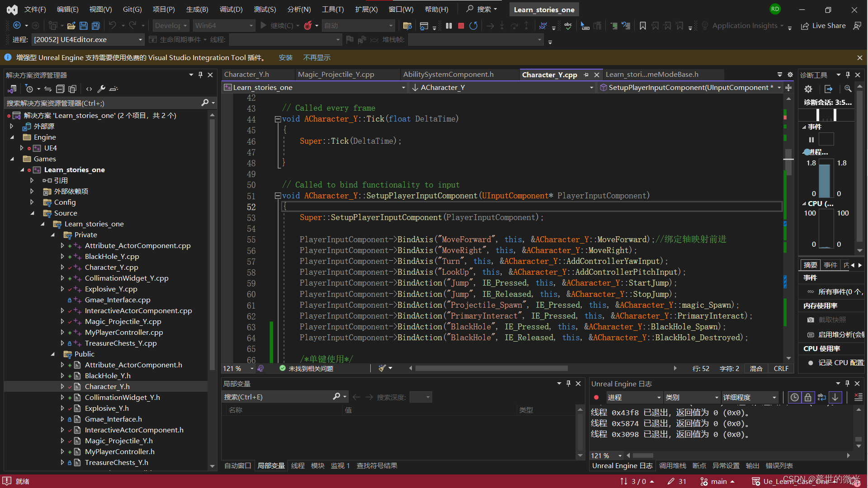Open the 详细程度 verbosity dropdown in the log

point(750,397)
